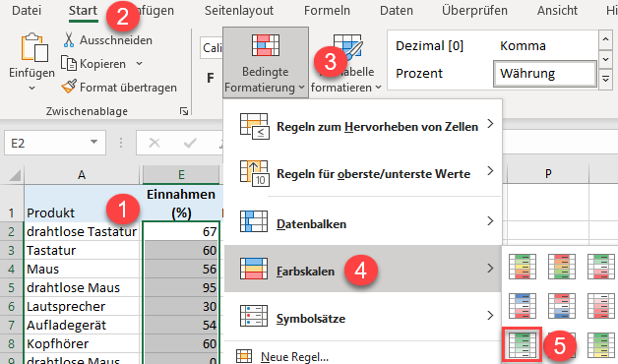Expand the cell styles gallery more button
The width and height of the screenshot is (618, 364).
605,80
